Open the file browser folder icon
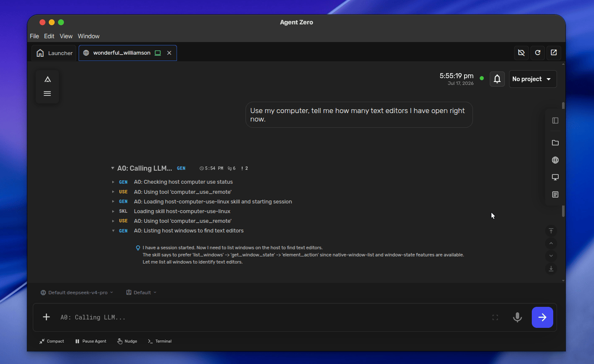This screenshot has height=364, width=594. click(555, 143)
